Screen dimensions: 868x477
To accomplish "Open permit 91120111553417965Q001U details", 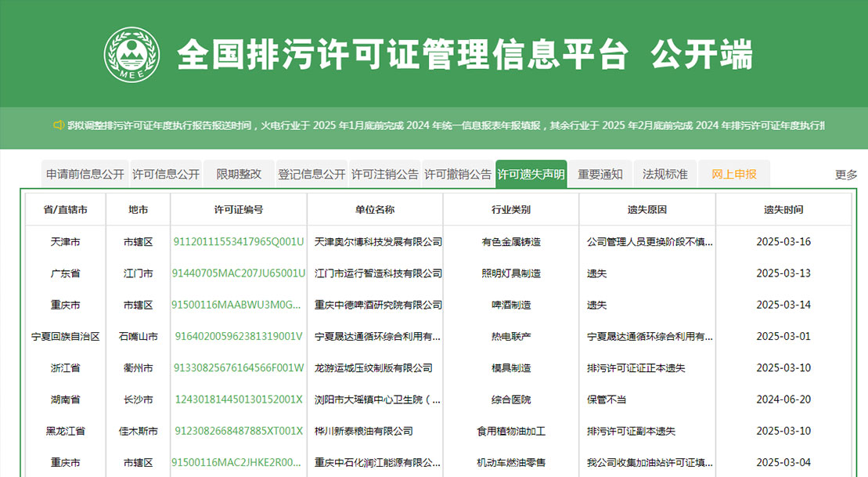I will point(239,242).
